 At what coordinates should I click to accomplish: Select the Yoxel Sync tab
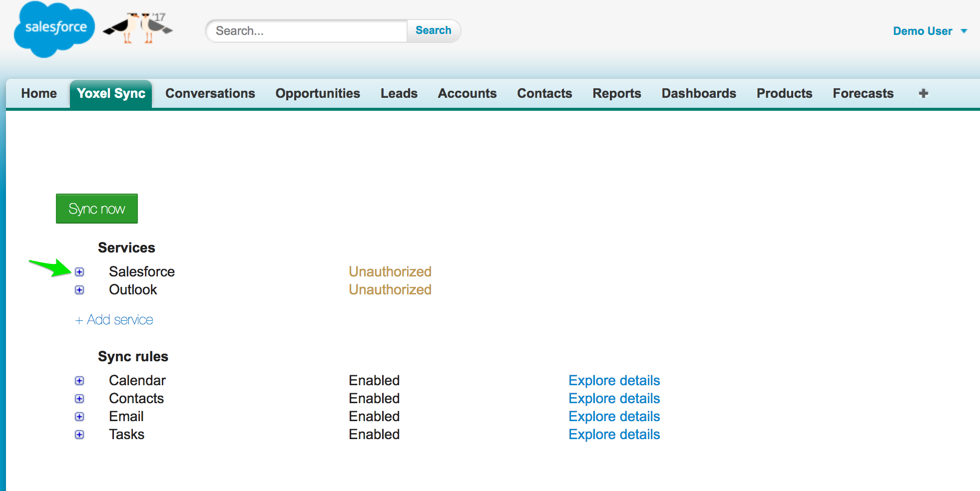[111, 94]
